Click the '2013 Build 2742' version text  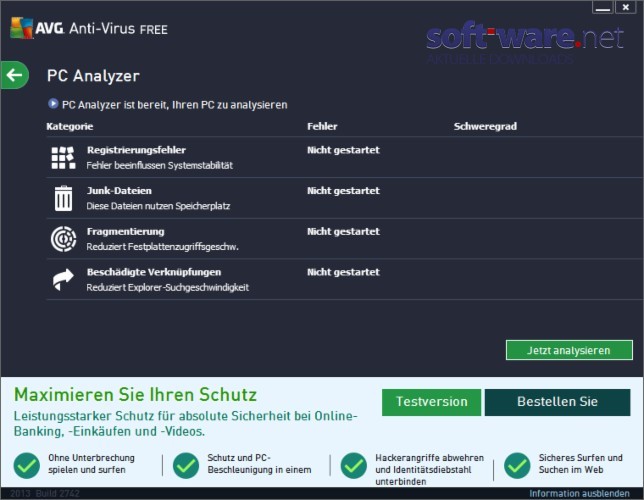[x=45, y=493]
